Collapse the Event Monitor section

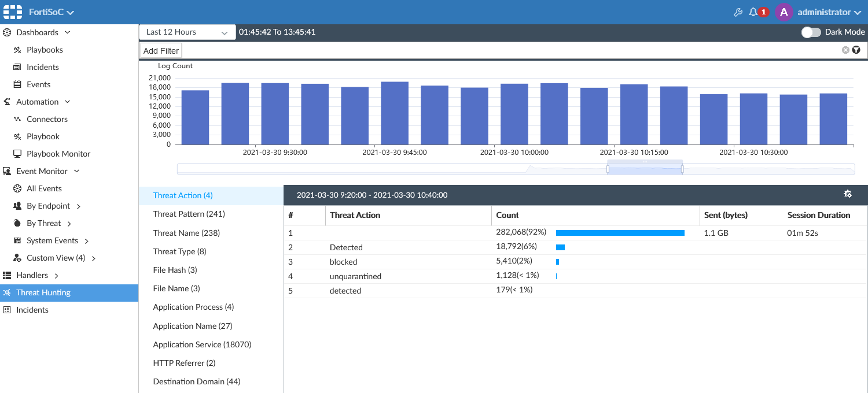point(76,172)
